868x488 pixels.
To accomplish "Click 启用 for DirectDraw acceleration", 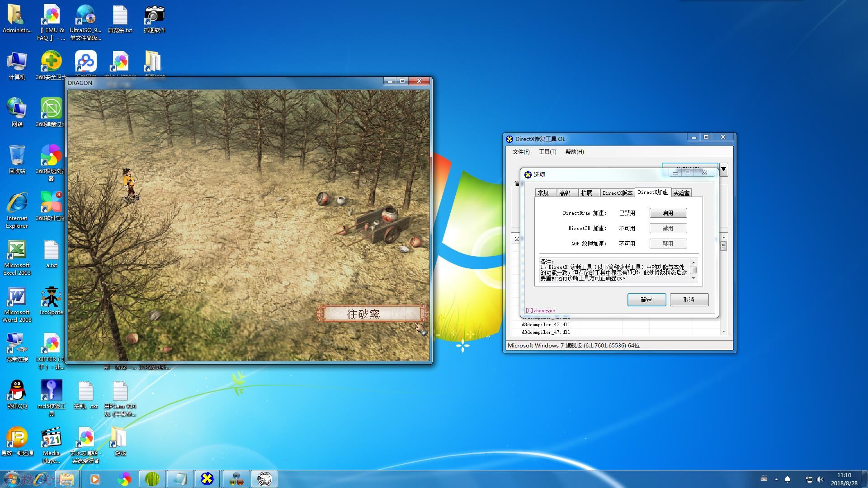I will (668, 213).
